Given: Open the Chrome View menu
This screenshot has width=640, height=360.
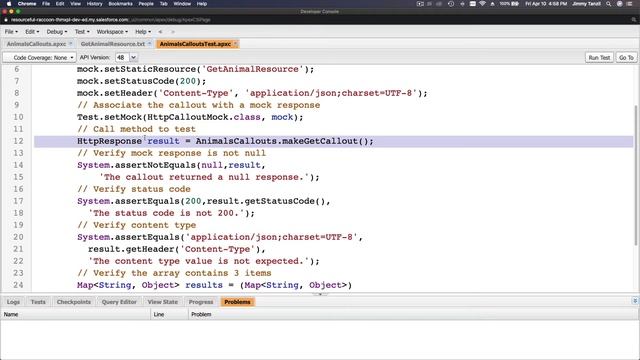Looking at the screenshot, I should [75, 4].
